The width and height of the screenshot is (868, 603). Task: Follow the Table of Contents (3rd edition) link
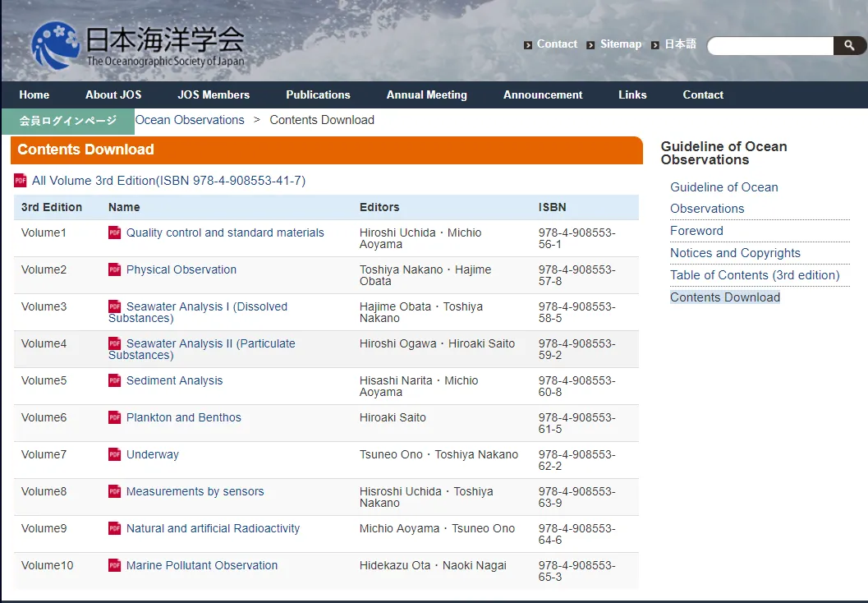coord(758,275)
